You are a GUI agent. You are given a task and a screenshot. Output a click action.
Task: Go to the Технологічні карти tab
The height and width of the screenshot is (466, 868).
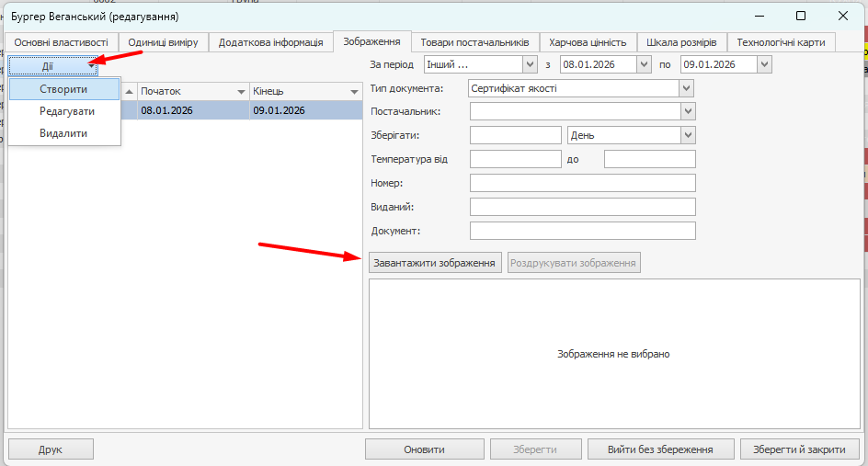click(781, 42)
